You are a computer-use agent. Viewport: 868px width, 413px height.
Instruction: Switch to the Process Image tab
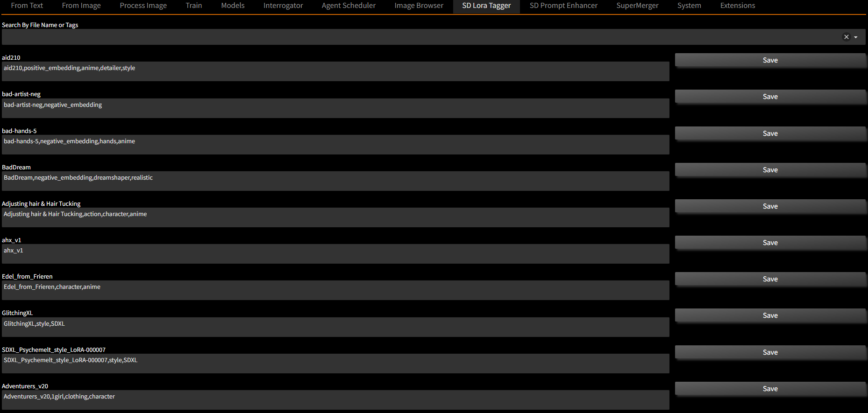143,6
